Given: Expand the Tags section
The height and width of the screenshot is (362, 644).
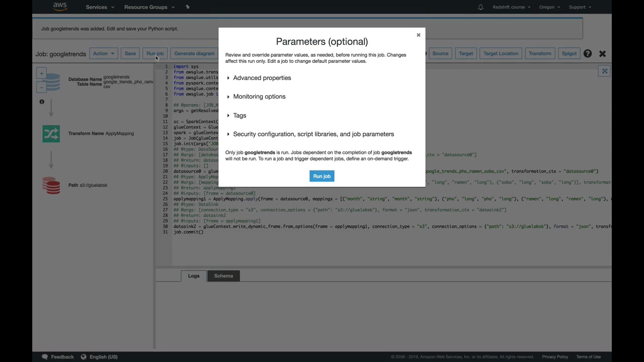Looking at the screenshot, I should 236,116.
